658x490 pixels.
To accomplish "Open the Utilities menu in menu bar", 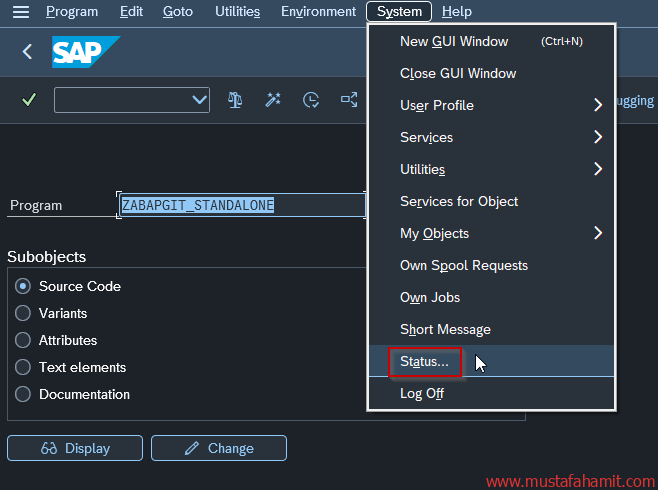I will tap(237, 12).
